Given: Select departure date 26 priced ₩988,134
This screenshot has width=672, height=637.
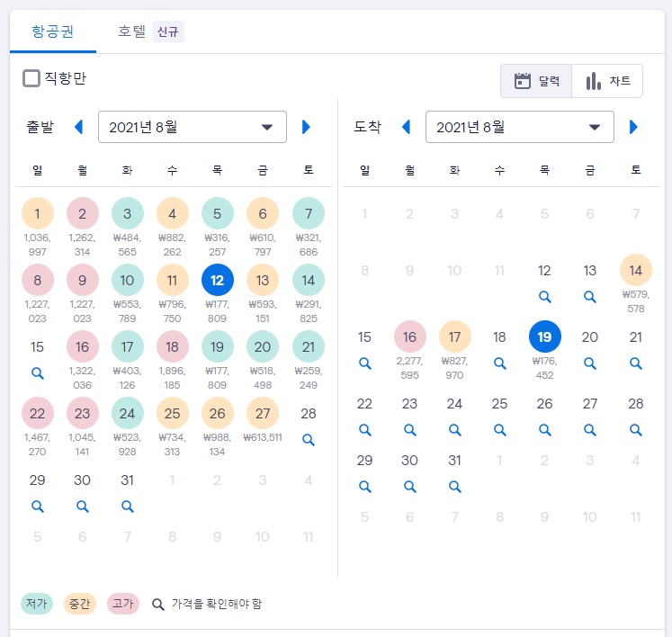Looking at the screenshot, I should (218, 413).
